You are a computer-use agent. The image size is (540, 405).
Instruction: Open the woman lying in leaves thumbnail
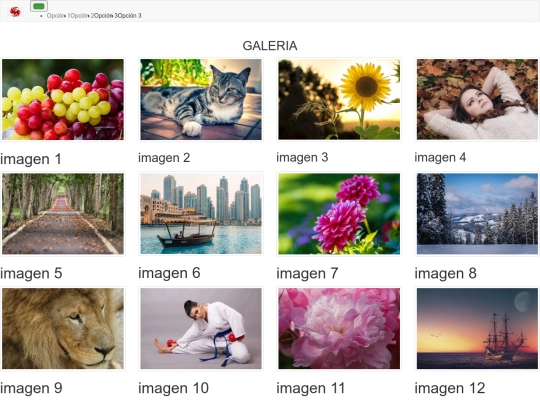click(477, 100)
